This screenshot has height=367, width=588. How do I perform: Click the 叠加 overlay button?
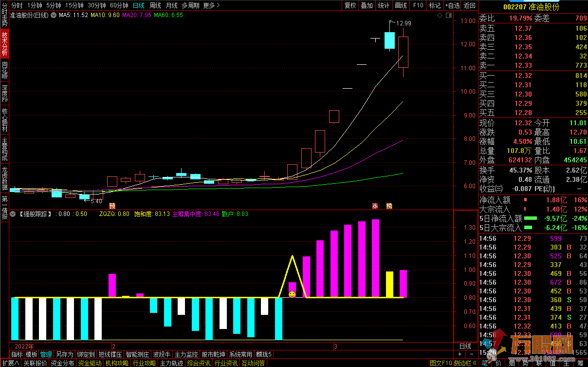(x=367, y=5)
